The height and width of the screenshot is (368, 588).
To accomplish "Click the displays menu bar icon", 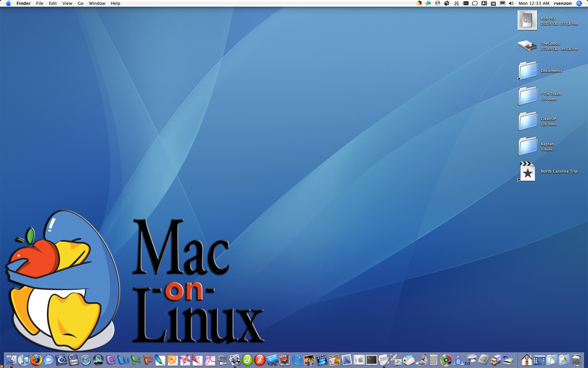I will click(x=502, y=3).
